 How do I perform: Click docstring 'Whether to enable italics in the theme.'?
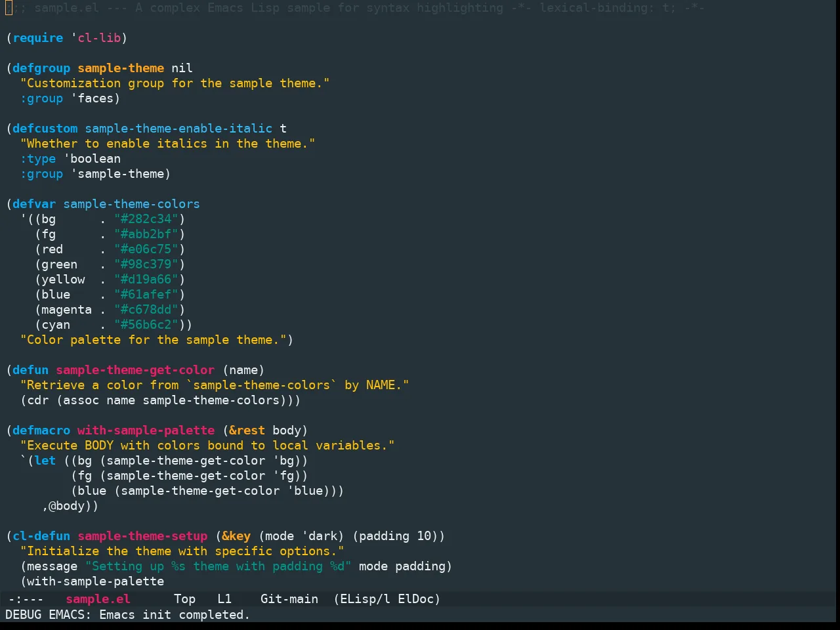[167, 144]
